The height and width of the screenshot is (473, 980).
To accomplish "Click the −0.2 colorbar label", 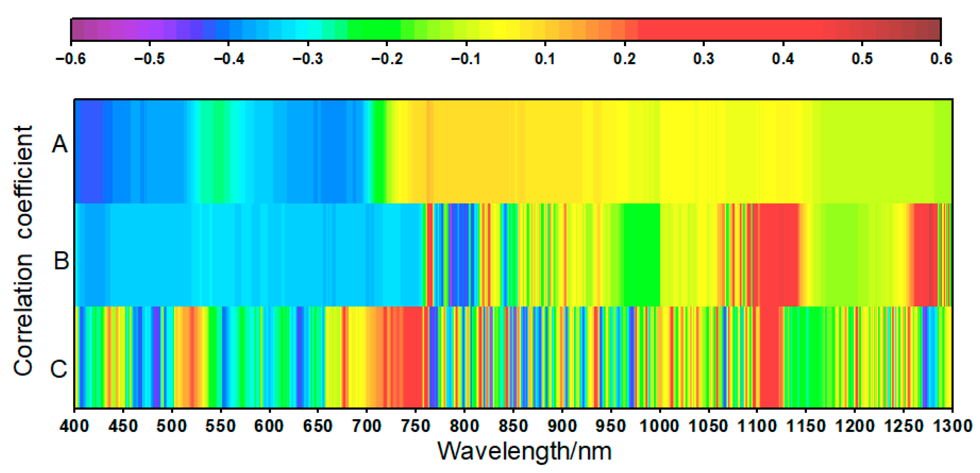I will 387,59.
